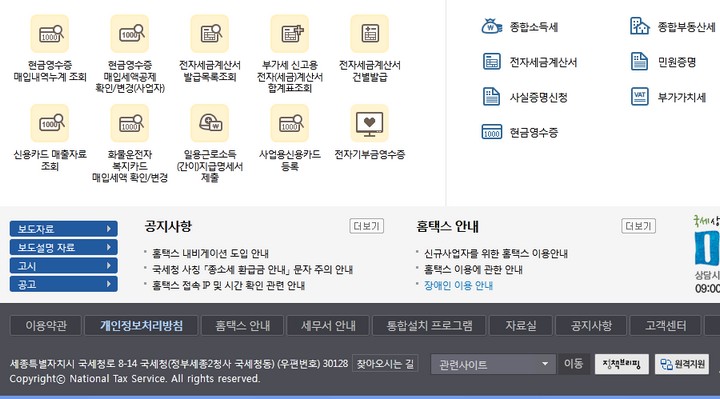Open footer tab 통합설치 프로그램
The height and width of the screenshot is (399, 720).
point(429,326)
